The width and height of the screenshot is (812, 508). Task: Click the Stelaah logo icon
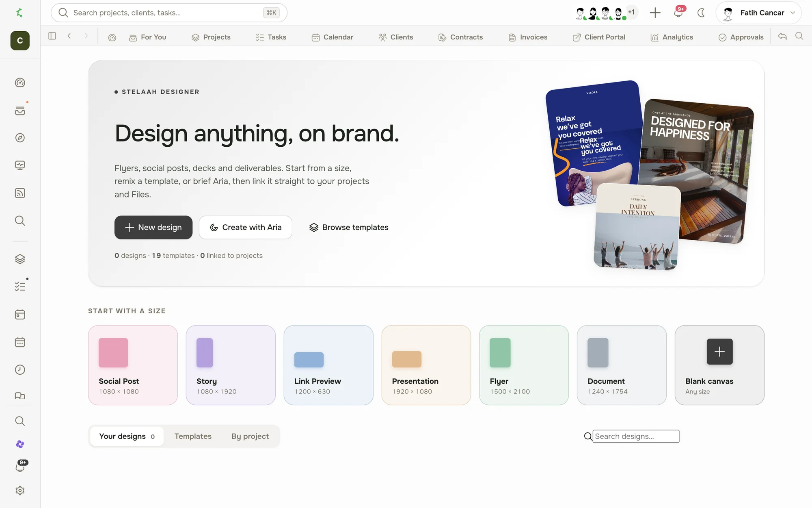pos(19,13)
